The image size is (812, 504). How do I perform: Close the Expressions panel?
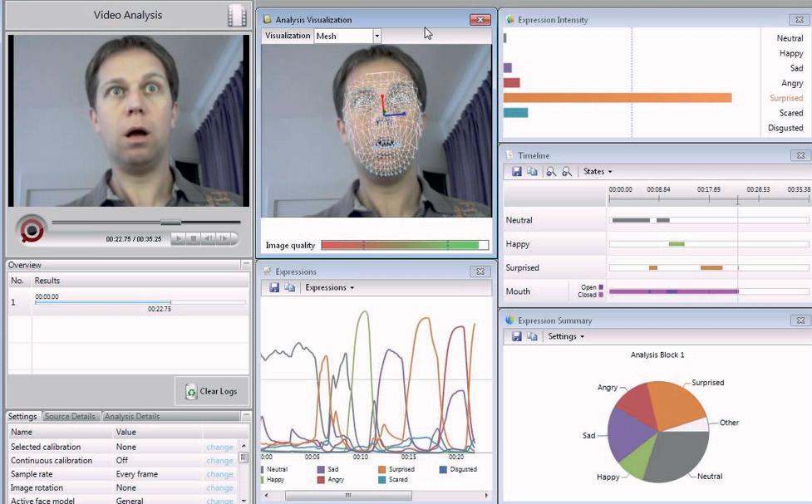point(480,272)
